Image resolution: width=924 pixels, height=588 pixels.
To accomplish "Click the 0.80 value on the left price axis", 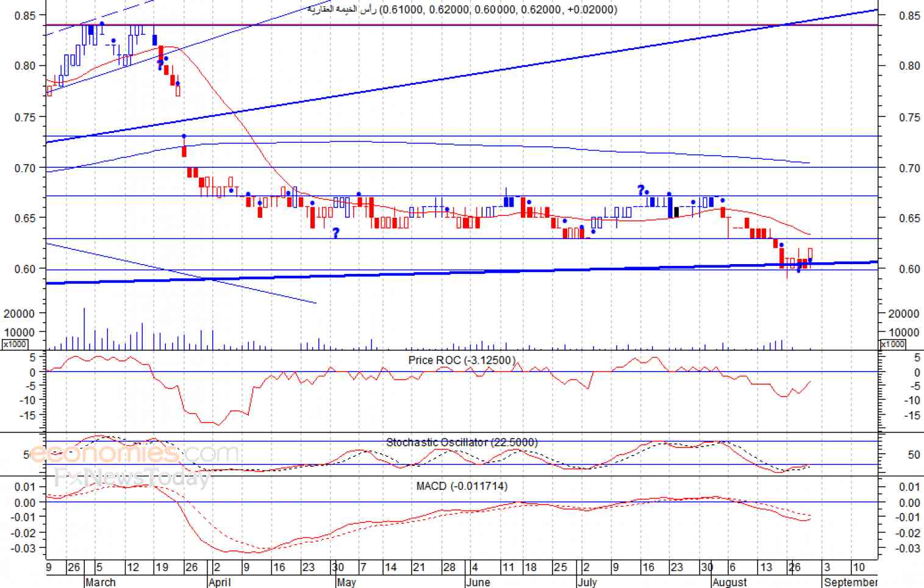I will click(x=25, y=66).
